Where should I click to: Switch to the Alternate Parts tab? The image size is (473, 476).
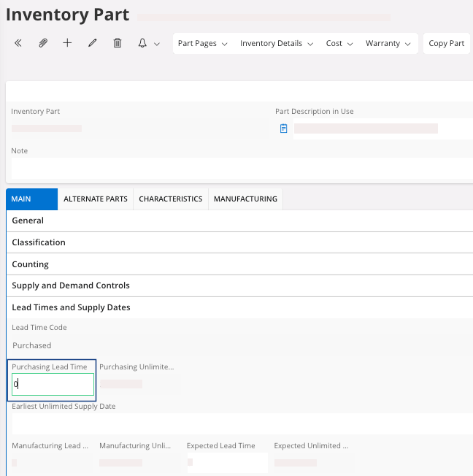(96, 199)
